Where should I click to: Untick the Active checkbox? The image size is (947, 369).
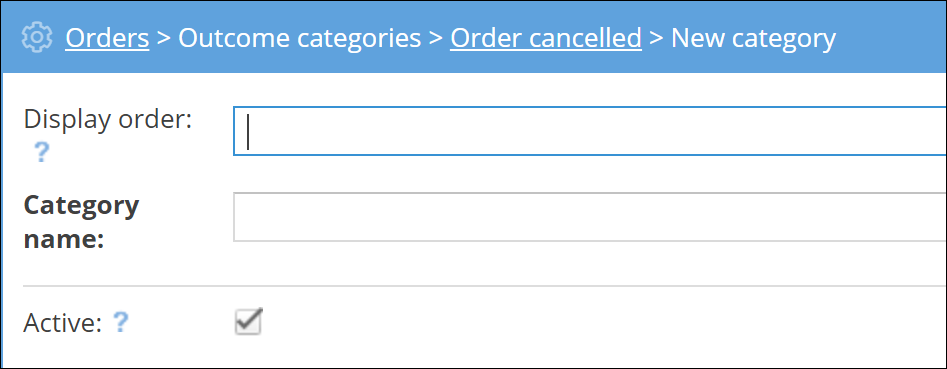click(x=248, y=322)
